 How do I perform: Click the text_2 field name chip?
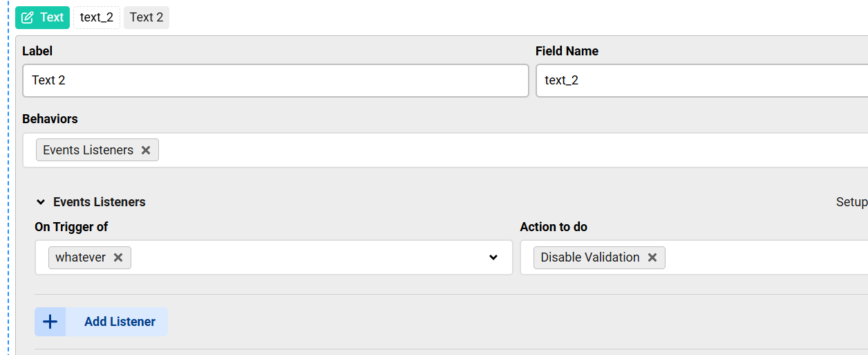point(97,17)
